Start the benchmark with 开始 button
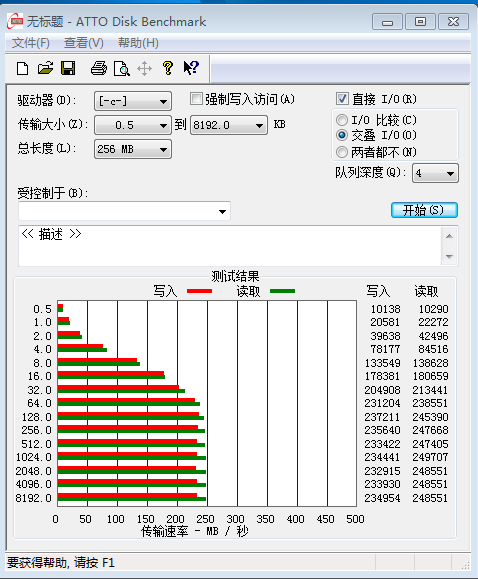Viewport: 478px width, 579px height. click(424, 210)
